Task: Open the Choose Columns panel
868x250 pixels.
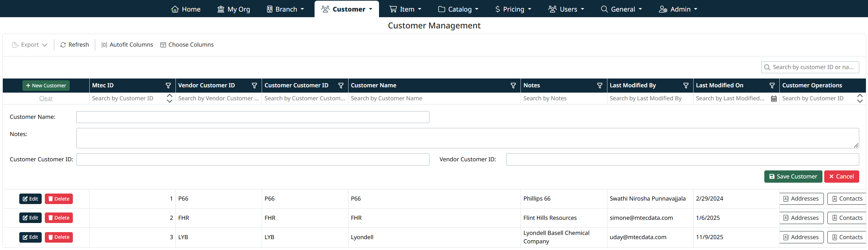Action: [x=187, y=45]
